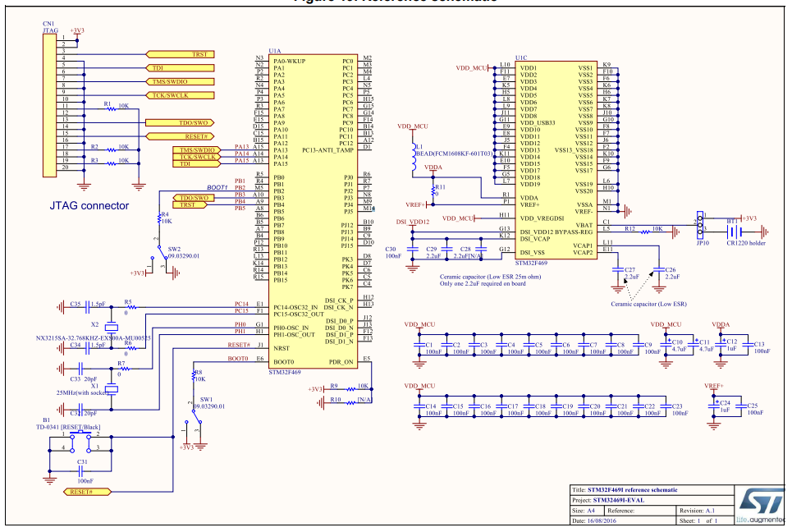Screen dimensions: 792x532
Task: Click the PA0-WKUP pin name
Action: point(290,61)
